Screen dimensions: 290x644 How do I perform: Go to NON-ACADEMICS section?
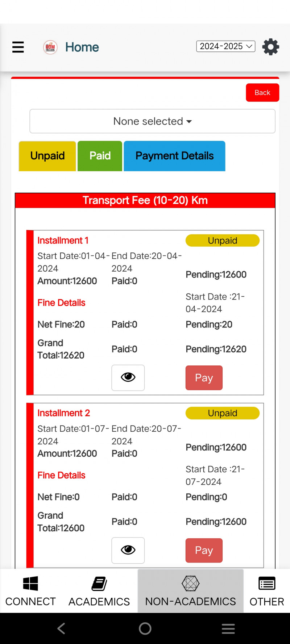[190, 591]
